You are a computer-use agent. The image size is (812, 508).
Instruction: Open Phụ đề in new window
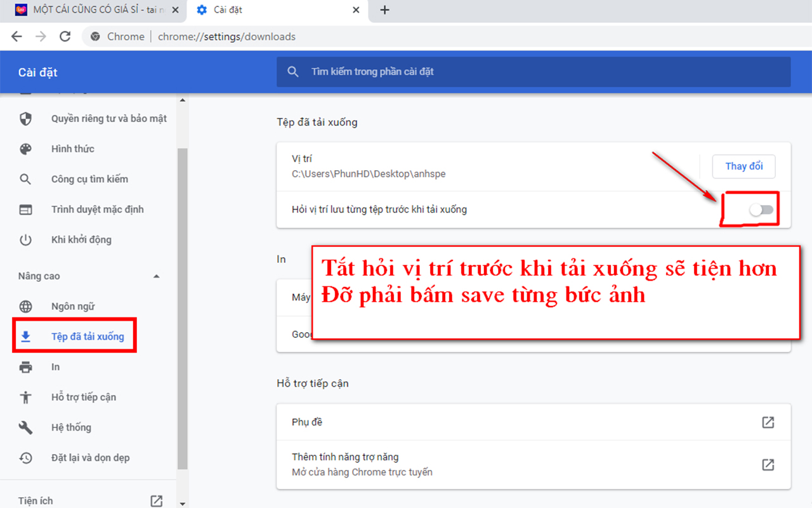click(768, 422)
